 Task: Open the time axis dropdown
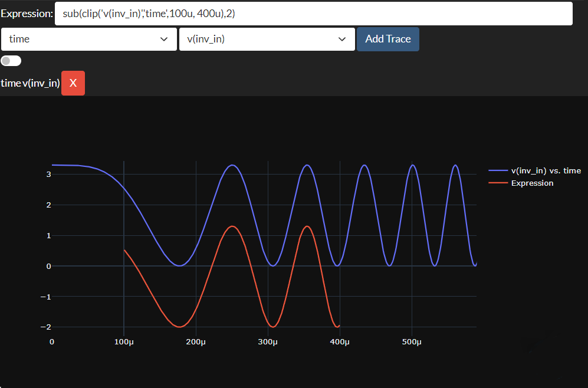click(x=88, y=39)
